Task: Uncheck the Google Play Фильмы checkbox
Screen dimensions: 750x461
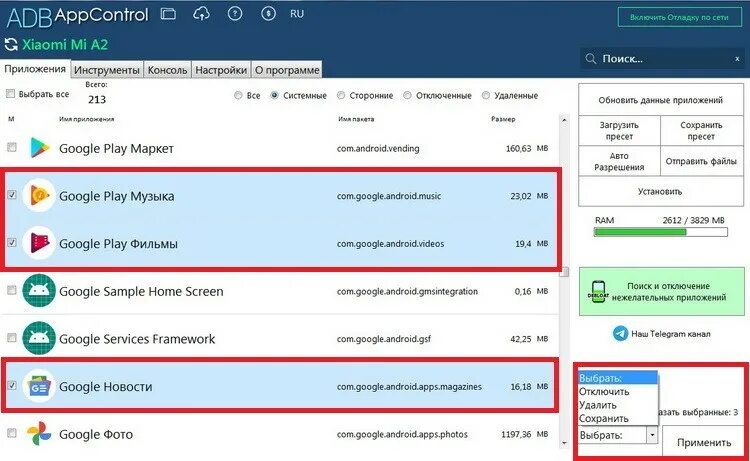Action: 11,242
